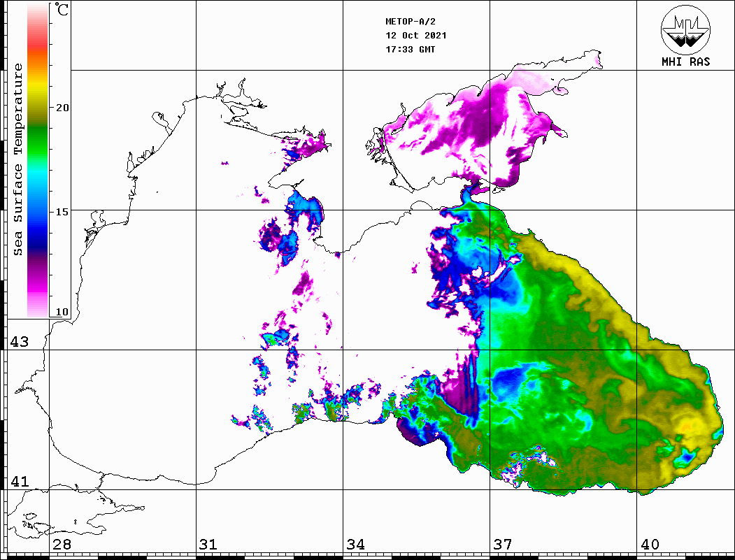735x560 pixels.
Task: Click latitude label "43"
Action: coord(20,342)
